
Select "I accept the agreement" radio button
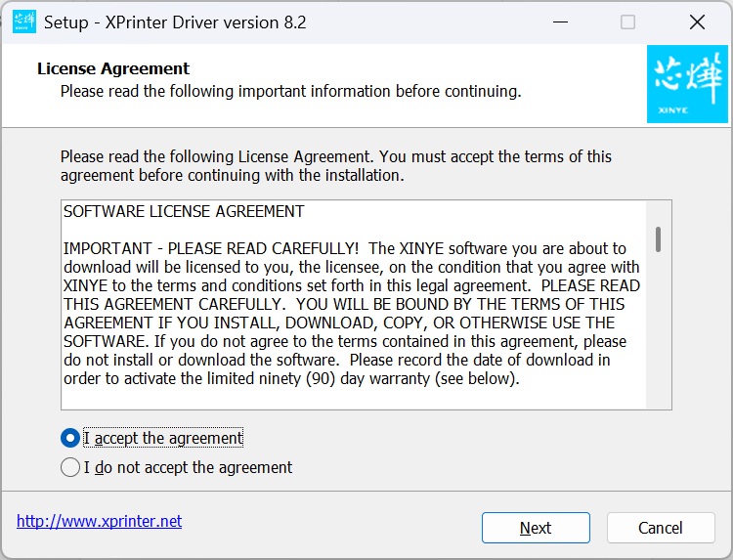click(x=70, y=438)
